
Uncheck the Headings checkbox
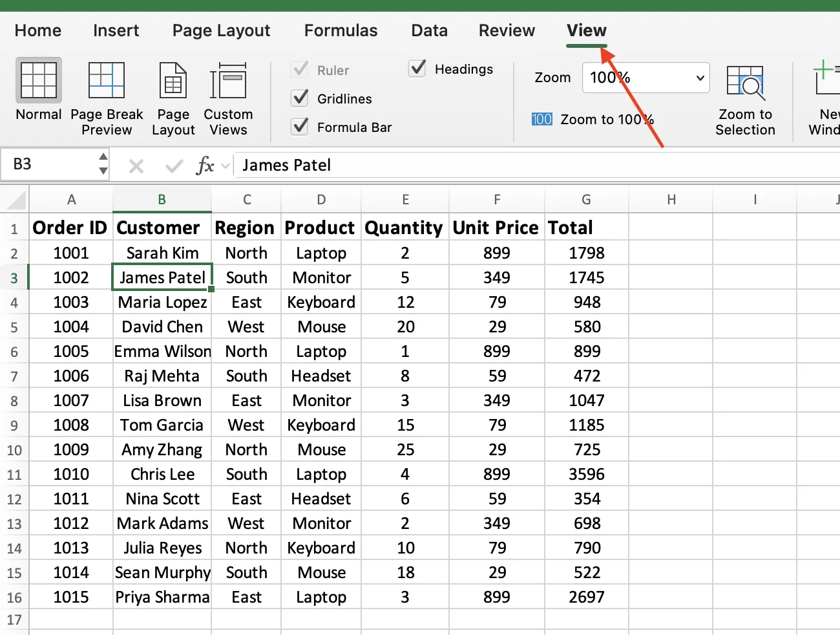point(417,69)
